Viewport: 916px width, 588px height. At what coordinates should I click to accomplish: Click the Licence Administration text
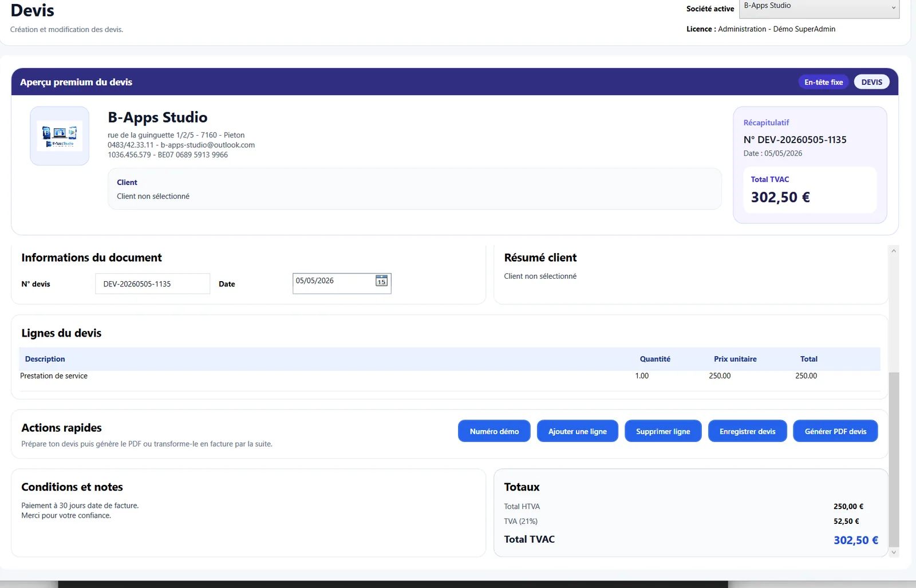click(761, 29)
